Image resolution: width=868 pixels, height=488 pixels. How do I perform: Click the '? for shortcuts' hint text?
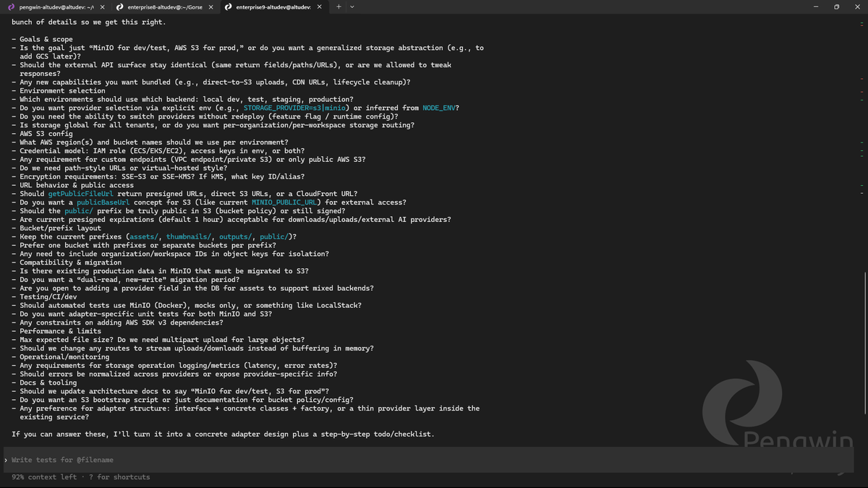pyautogui.click(x=119, y=477)
